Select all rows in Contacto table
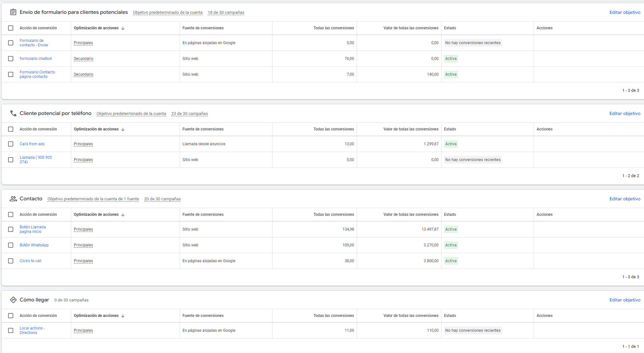The image size is (644, 353). click(11, 215)
